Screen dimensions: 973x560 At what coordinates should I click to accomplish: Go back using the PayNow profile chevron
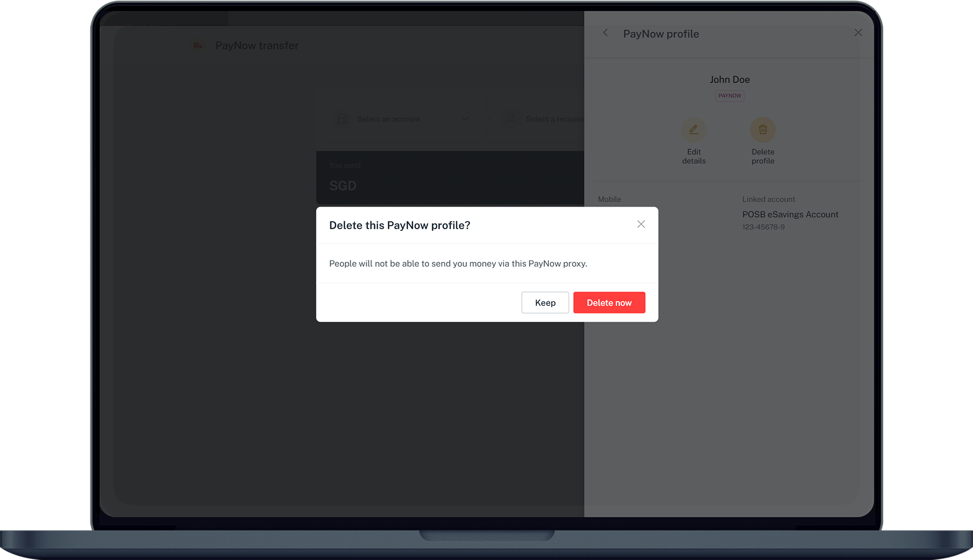[x=605, y=33]
